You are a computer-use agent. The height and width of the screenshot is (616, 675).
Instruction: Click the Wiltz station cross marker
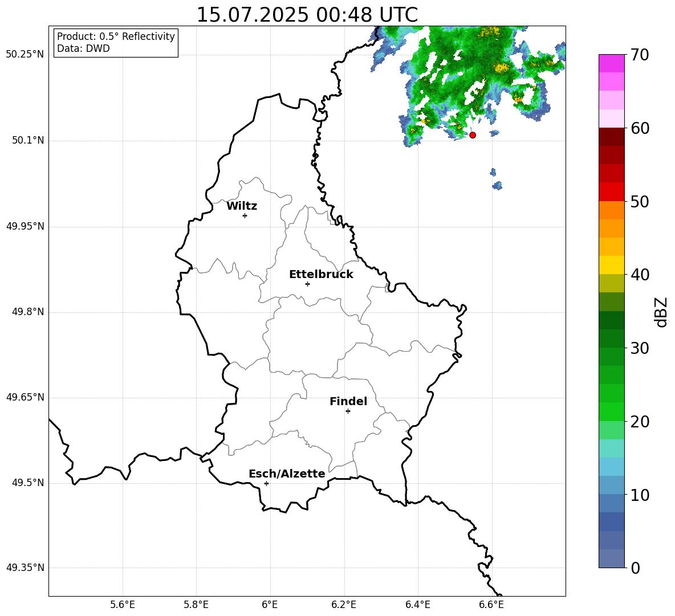(245, 215)
